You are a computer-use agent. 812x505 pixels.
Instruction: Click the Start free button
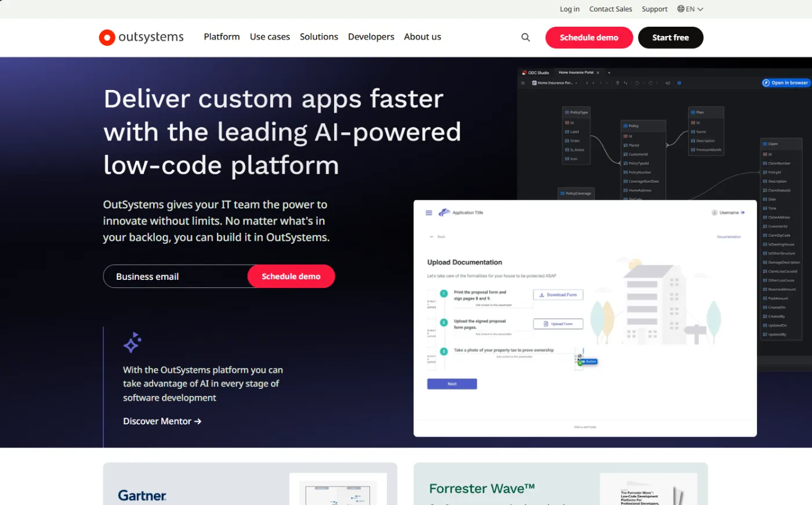click(x=670, y=38)
